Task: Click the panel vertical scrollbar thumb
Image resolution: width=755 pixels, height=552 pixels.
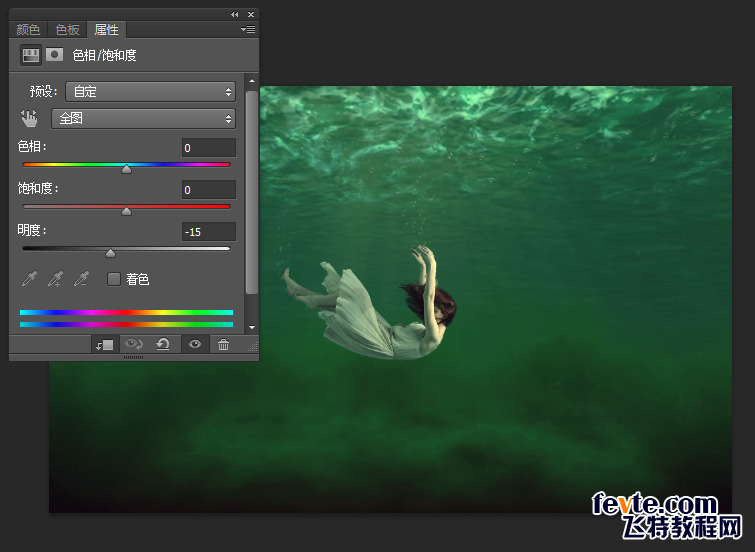Action: (x=252, y=192)
